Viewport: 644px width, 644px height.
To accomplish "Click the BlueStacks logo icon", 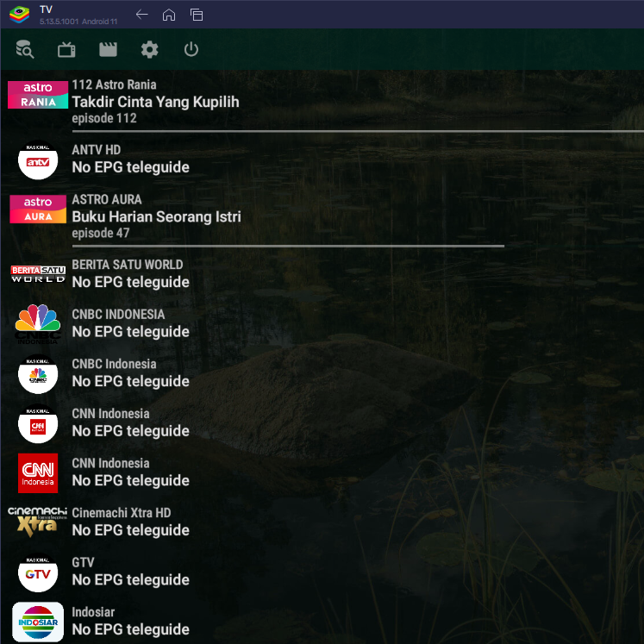I will tap(19, 15).
